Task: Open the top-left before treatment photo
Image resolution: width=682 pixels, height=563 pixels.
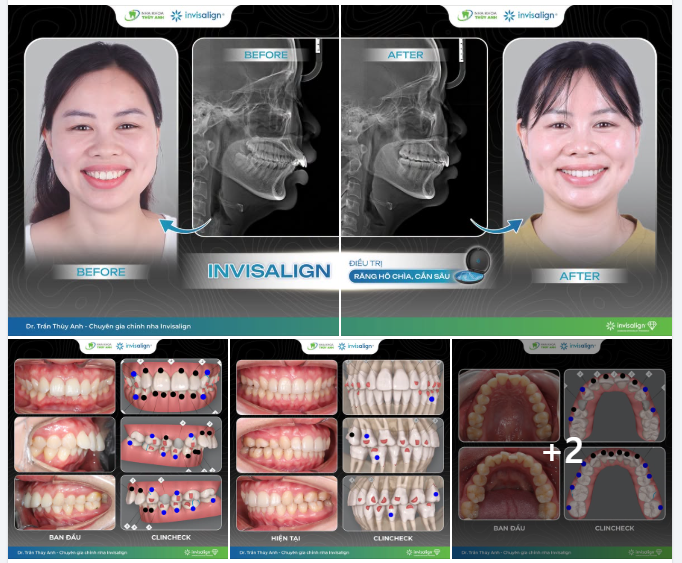Action: (x=173, y=170)
